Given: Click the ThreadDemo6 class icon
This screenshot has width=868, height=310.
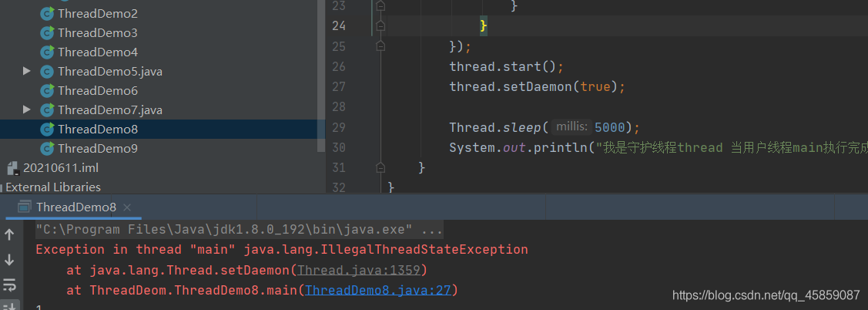Looking at the screenshot, I should [x=48, y=90].
